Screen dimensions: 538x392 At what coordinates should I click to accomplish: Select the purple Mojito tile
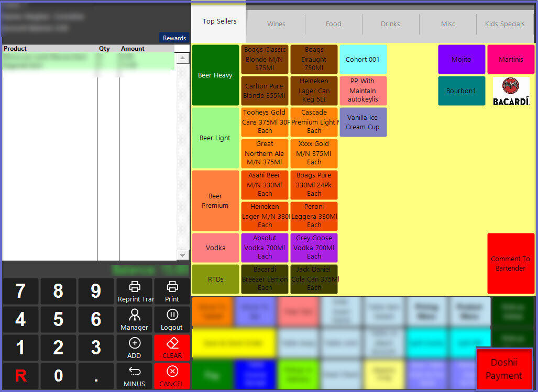(462, 59)
